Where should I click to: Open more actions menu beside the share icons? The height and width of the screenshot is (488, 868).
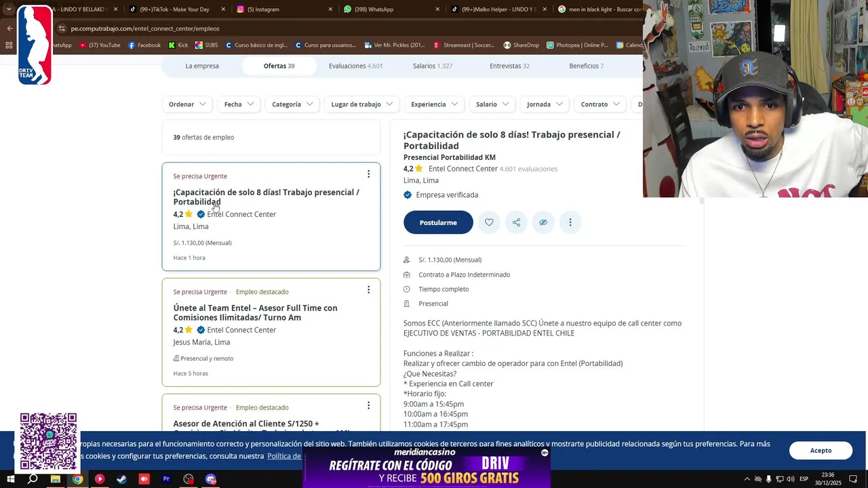(x=570, y=222)
